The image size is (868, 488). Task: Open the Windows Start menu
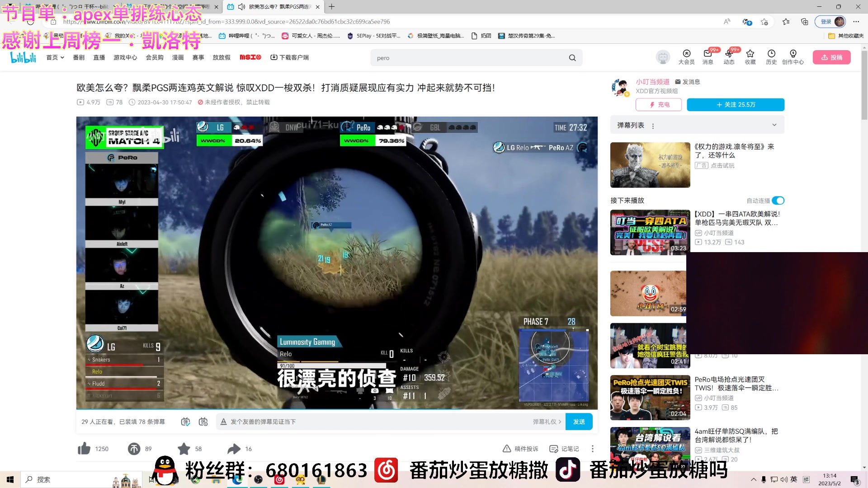click(10, 479)
